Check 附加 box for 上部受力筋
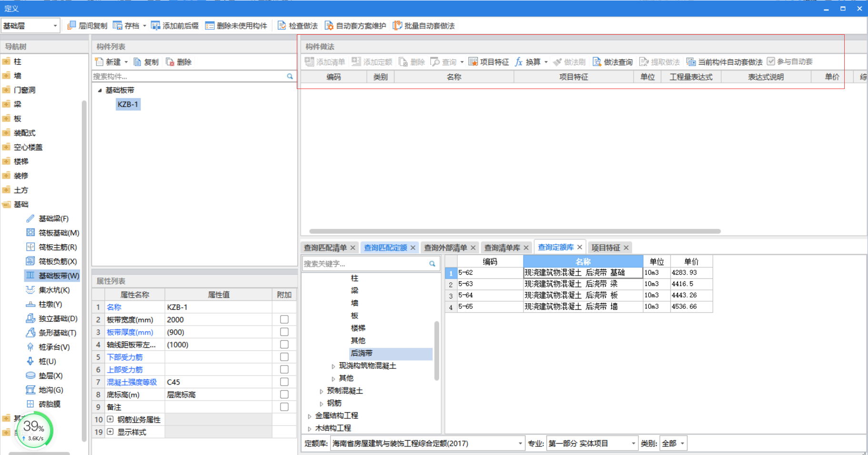Screen dimensions: 868x455 pyautogui.click(x=284, y=369)
